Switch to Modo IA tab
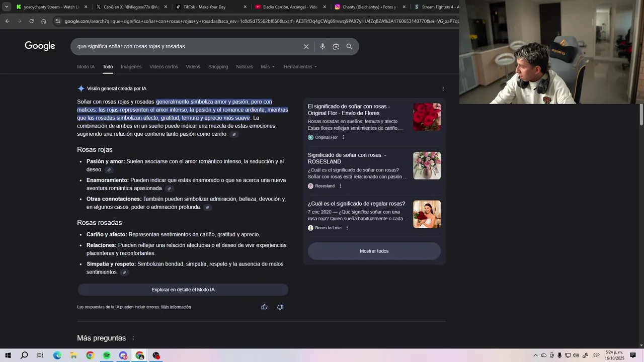 (x=86, y=67)
